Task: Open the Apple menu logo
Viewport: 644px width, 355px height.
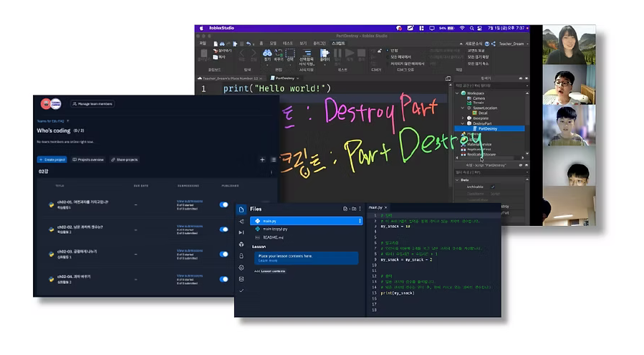Action: tap(201, 29)
